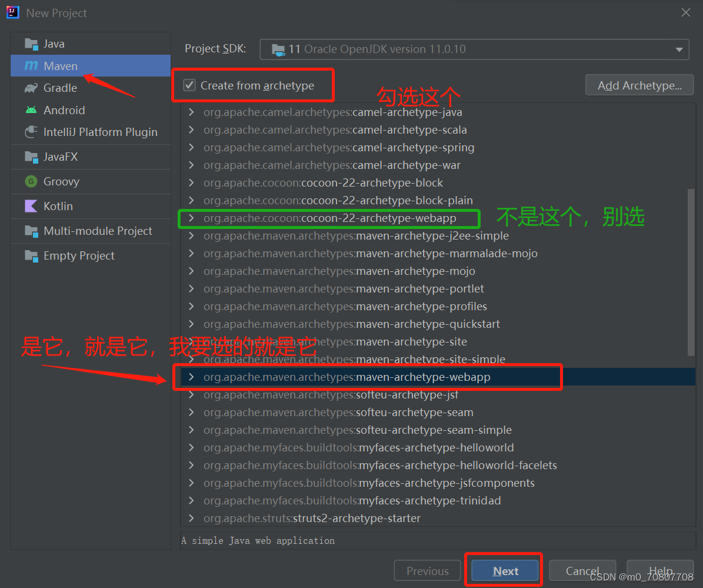This screenshot has height=588, width=703.
Task: Select Multi-module Project type
Action: (91, 231)
